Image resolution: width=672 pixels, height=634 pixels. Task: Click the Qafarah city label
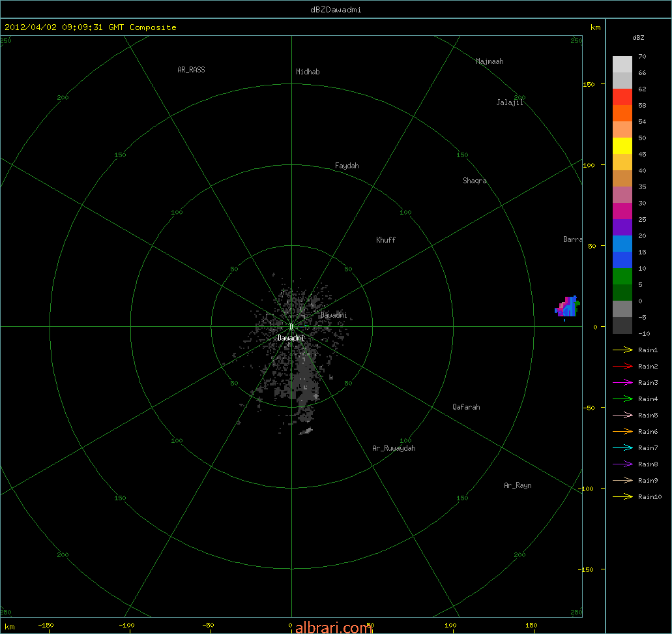point(466,406)
